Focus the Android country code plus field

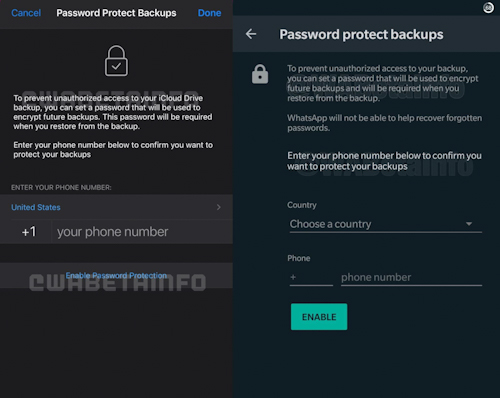coord(311,277)
